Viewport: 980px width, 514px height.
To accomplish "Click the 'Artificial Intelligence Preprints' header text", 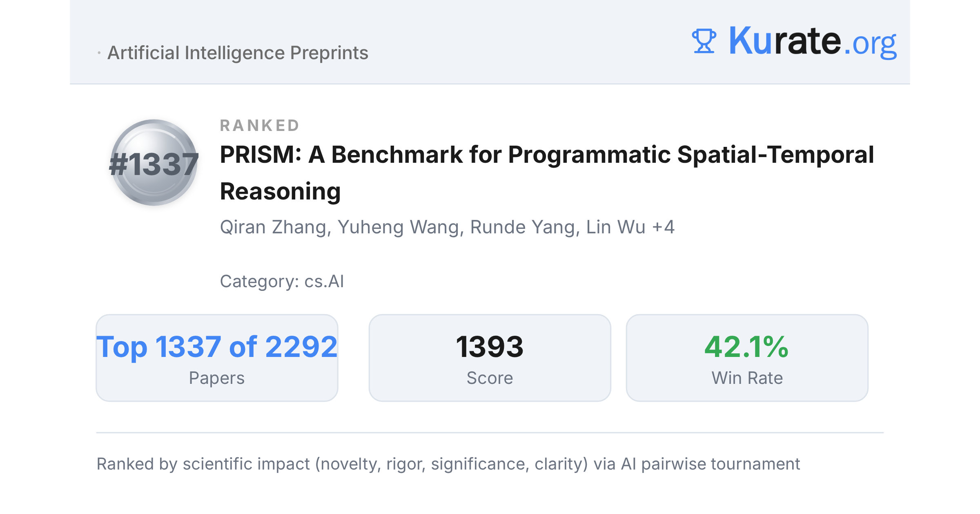I will [238, 53].
